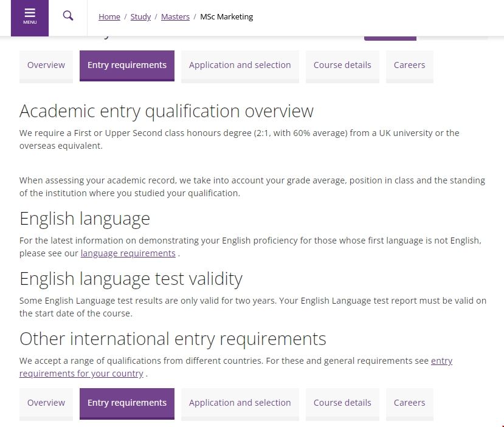This screenshot has width=504, height=427.
Task: Switch to Overview in the upper tab bar
Action: click(46, 66)
